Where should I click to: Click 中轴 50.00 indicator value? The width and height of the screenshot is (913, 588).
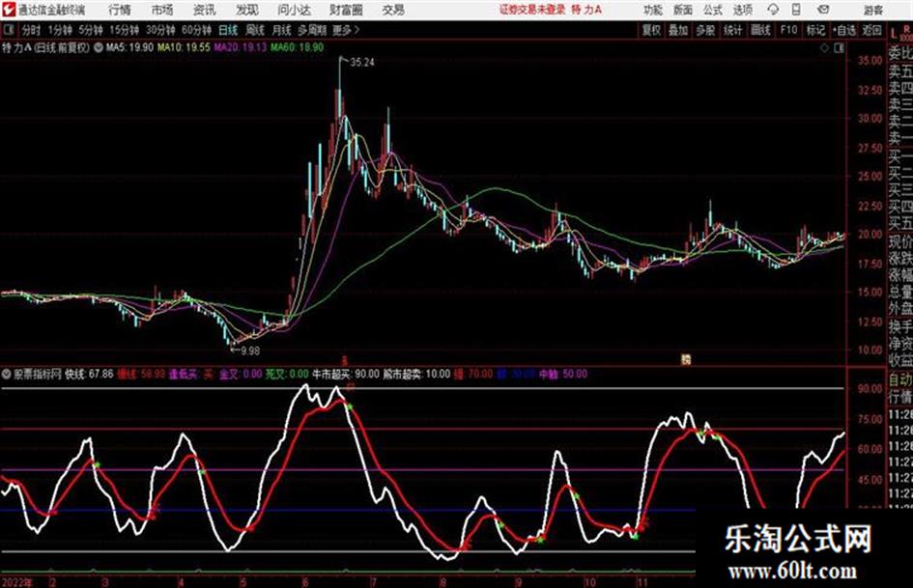(x=563, y=374)
